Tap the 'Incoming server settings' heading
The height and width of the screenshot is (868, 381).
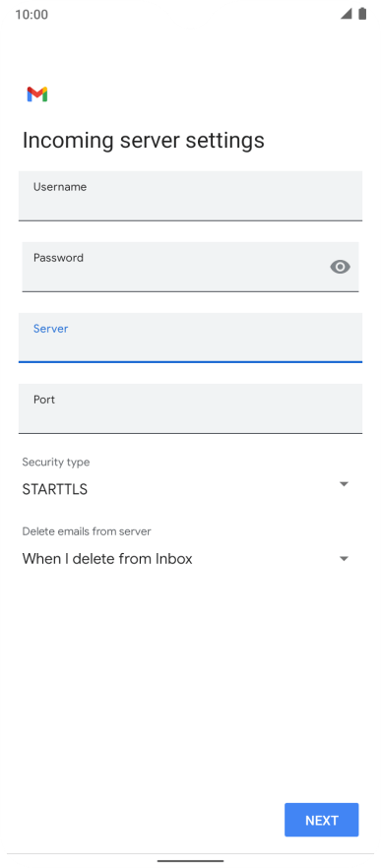coord(144,141)
